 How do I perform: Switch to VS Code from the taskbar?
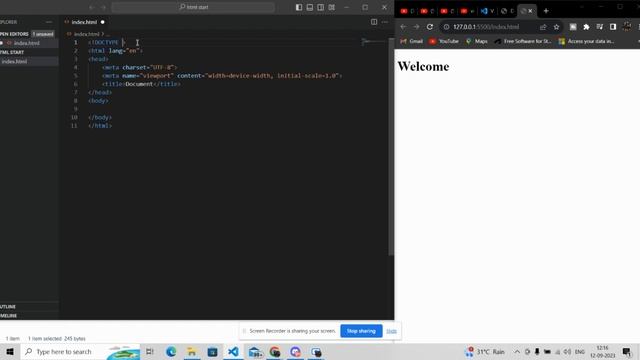(233, 351)
